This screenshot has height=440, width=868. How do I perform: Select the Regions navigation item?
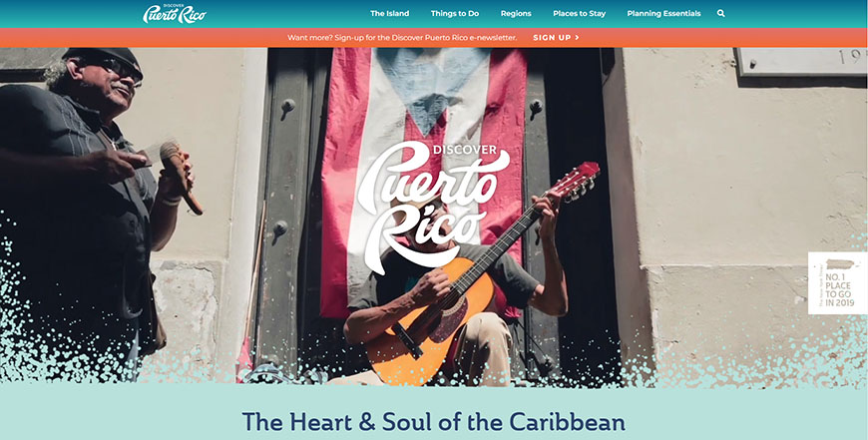[x=516, y=13]
